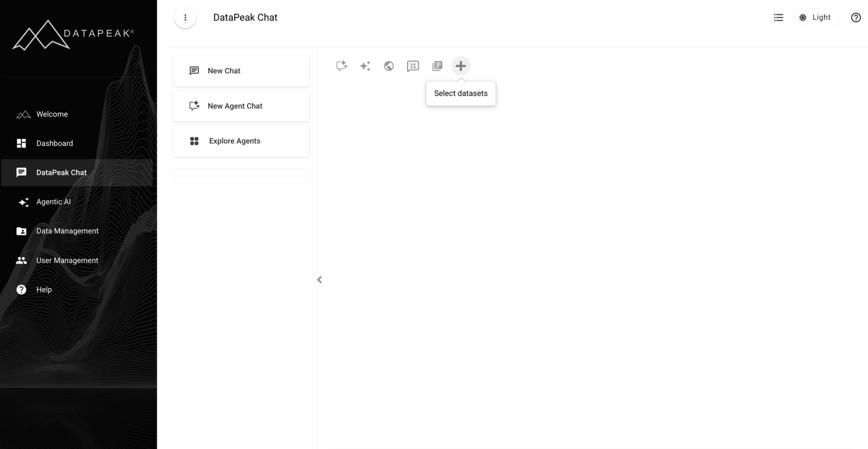Click the list view icon in the header
This screenshot has height=449, width=868.
pos(778,17)
